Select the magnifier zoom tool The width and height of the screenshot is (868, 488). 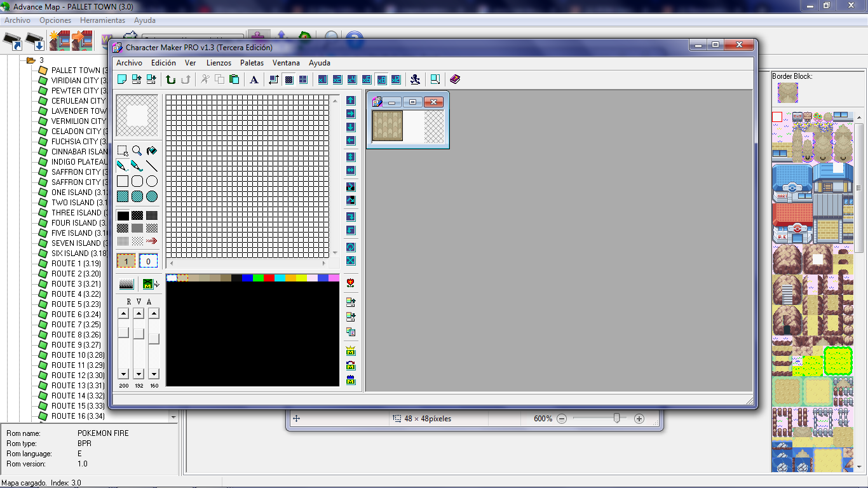pos(137,151)
